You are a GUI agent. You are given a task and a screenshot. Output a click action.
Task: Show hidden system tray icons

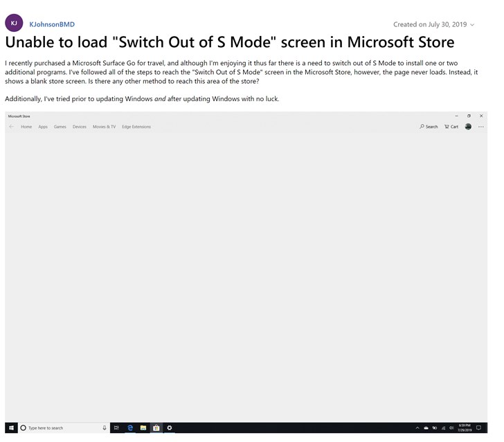click(417, 428)
